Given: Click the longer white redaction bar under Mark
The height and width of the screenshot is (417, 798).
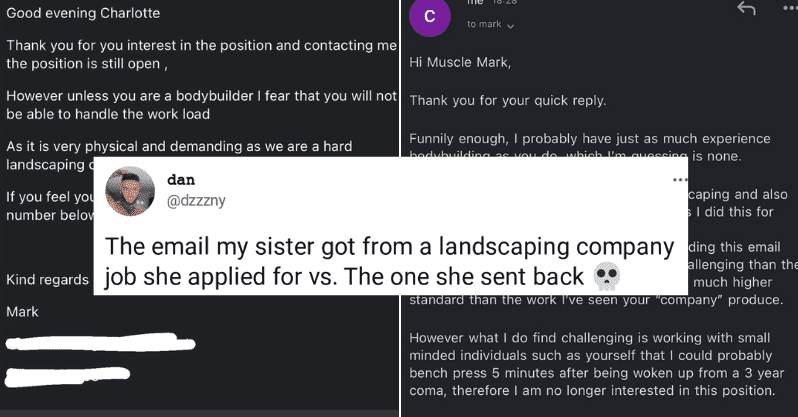Looking at the screenshot, I should [100, 343].
